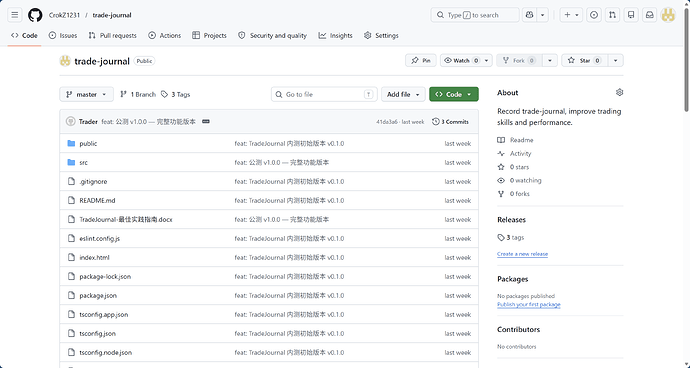Click the watching eye icon in About
The image size is (690, 368).
[x=501, y=180]
